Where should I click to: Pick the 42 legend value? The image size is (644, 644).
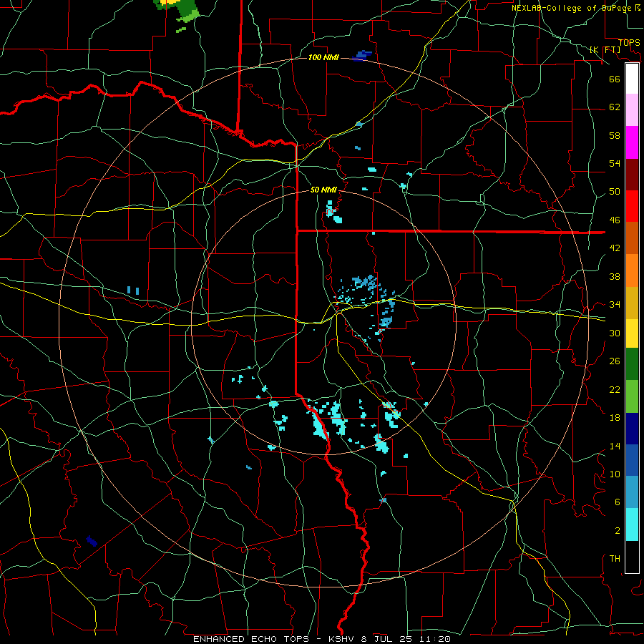coord(615,248)
